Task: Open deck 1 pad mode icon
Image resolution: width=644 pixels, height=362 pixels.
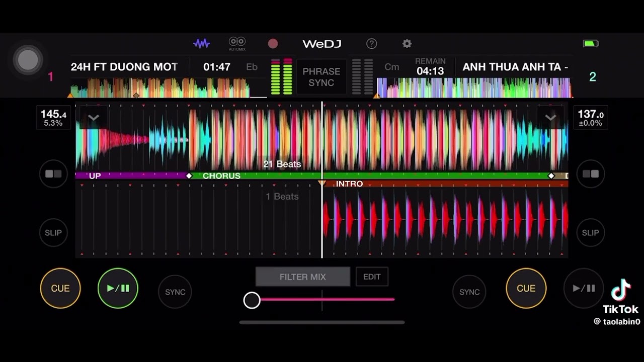Action: point(53,174)
